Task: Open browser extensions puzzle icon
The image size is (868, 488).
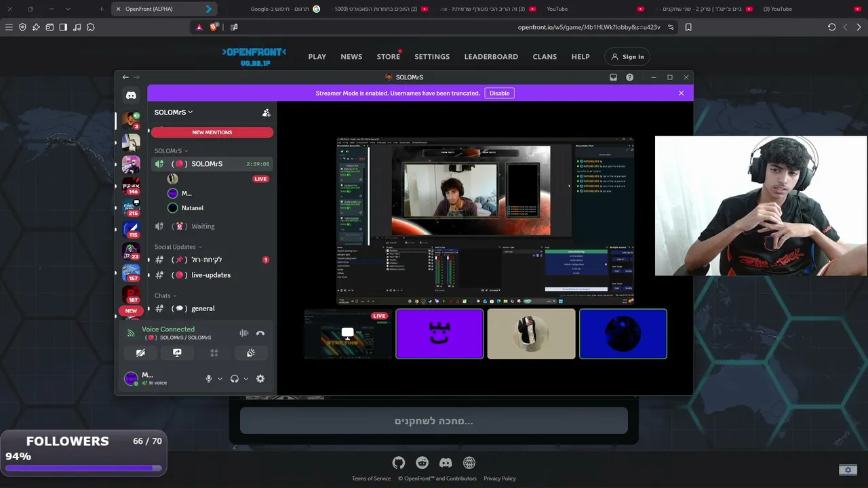Action: [90, 27]
